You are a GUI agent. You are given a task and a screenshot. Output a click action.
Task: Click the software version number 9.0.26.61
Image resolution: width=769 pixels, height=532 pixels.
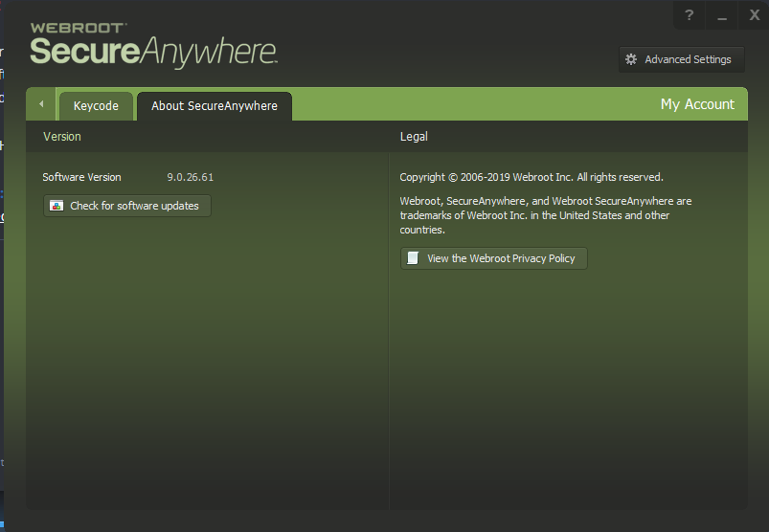(x=191, y=177)
